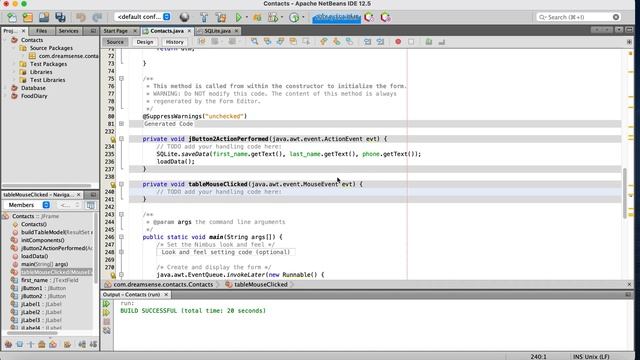Close the Output Contacts (run) tab
This screenshot has width=640, height=360.
tap(166, 294)
